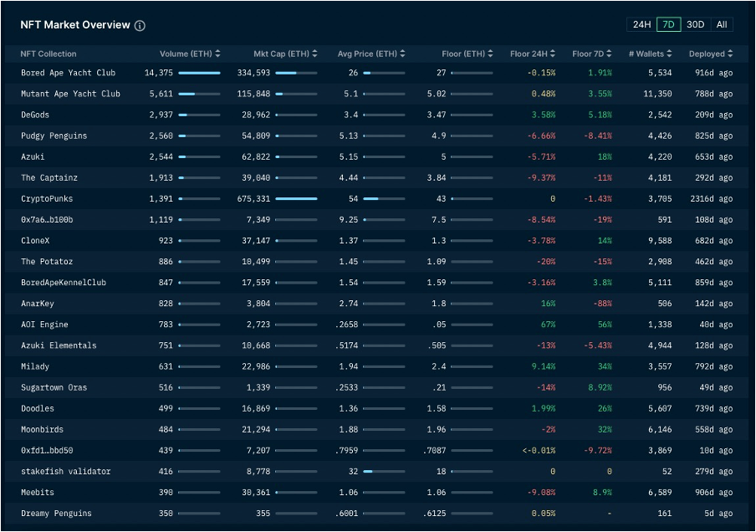Select the 7D timeframe tab
The width and height of the screenshot is (756, 532).
pos(668,24)
